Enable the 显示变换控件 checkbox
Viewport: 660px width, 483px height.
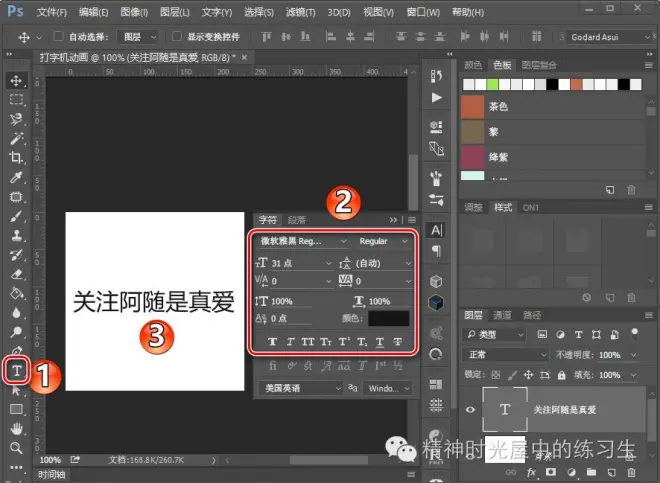[x=177, y=37]
